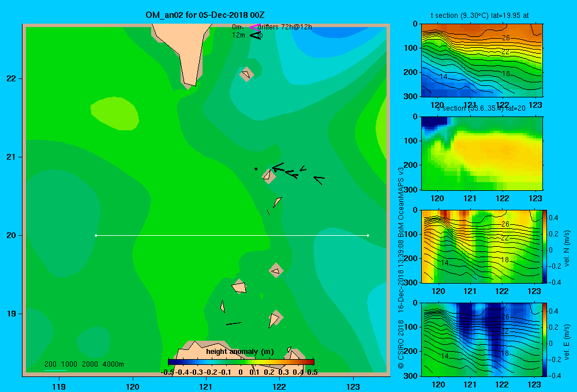Viewport: 577px width, 392px height.
Task: Click the 'BoM OceanMAPS v3' vertical text
Action: click(401, 202)
